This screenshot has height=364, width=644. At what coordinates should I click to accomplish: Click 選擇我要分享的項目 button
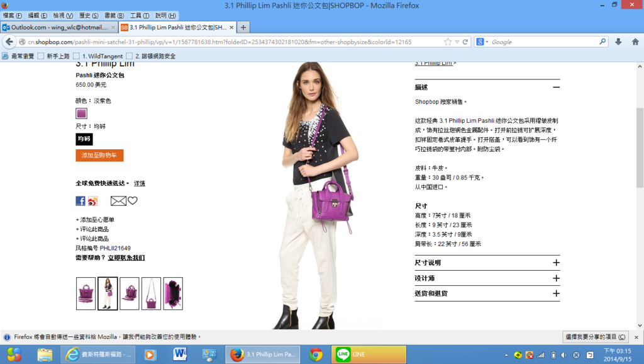pyautogui.click(x=595, y=337)
